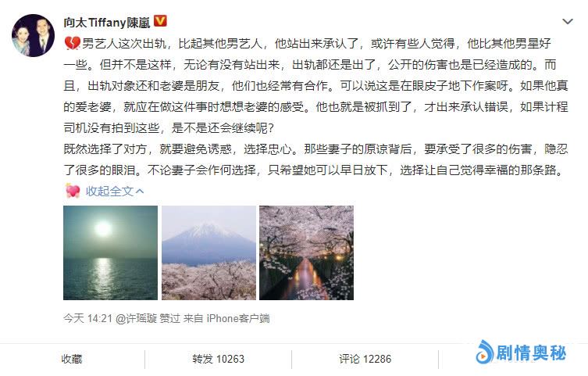The width and height of the screenshot is (588, 376).
Task: Open 评论 12286 comments
Action: pos(365,359)
